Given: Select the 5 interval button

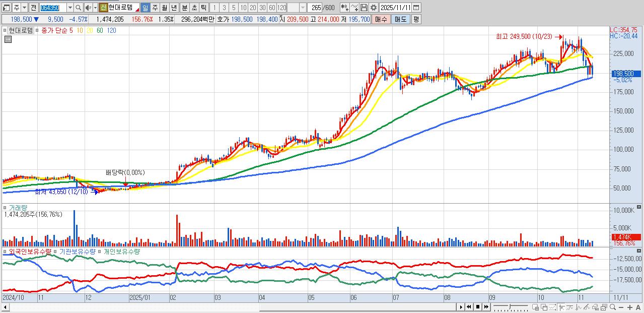Looking at the screenshot, I should point(234,8).
